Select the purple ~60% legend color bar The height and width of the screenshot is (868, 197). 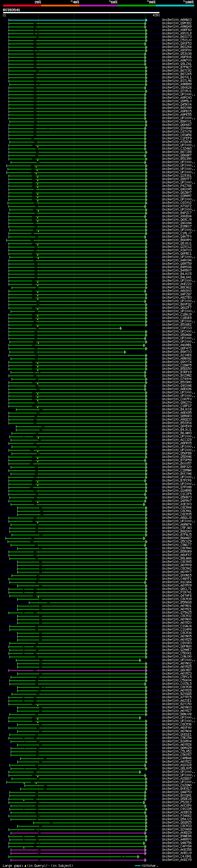(99, 6)
